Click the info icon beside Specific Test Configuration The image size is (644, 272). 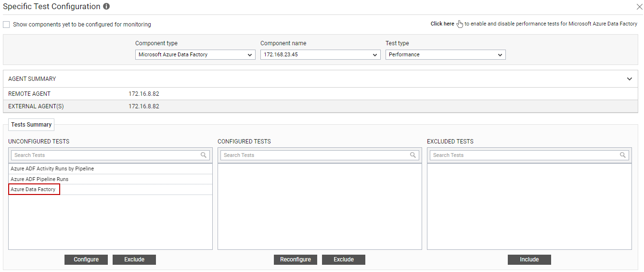[106, 7]
